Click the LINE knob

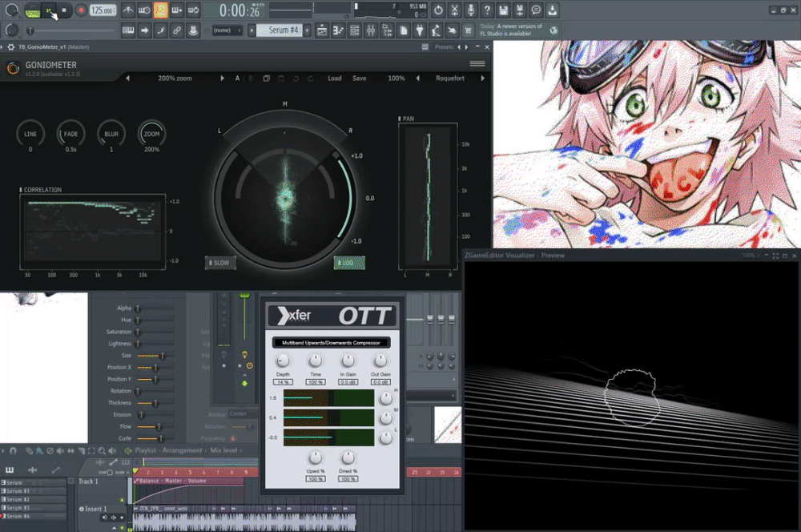[30, 134]
